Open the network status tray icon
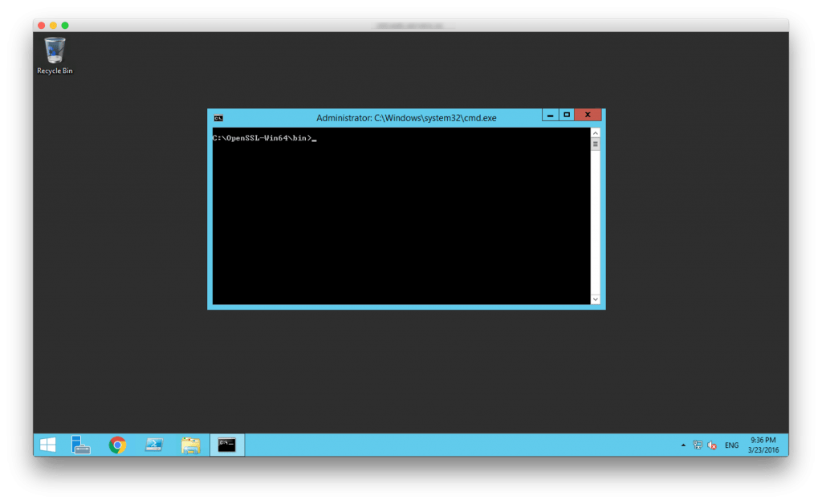The image size is (822, 504). (x=698, y=445)
